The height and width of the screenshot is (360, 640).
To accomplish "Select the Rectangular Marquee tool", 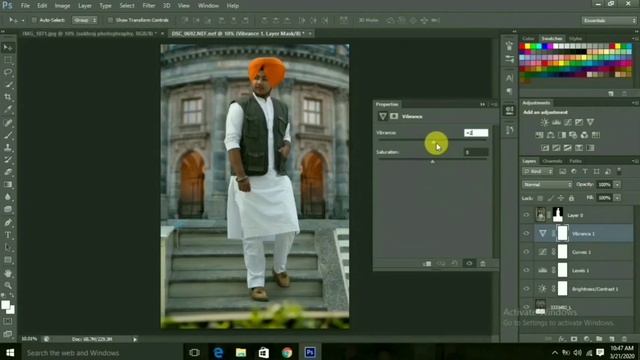I will [8, 60].
